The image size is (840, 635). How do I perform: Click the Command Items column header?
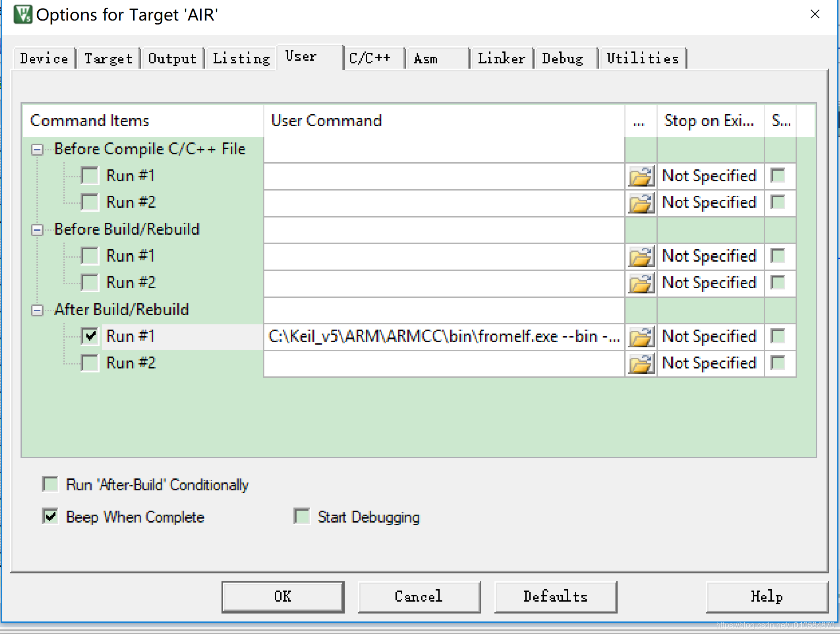point(143,121)
